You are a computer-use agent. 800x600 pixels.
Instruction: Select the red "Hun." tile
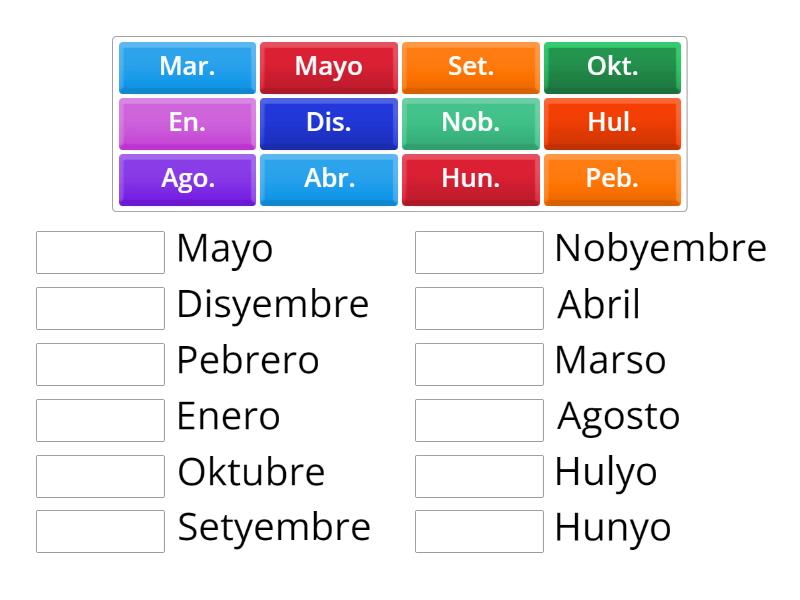(x=471, y=179)
